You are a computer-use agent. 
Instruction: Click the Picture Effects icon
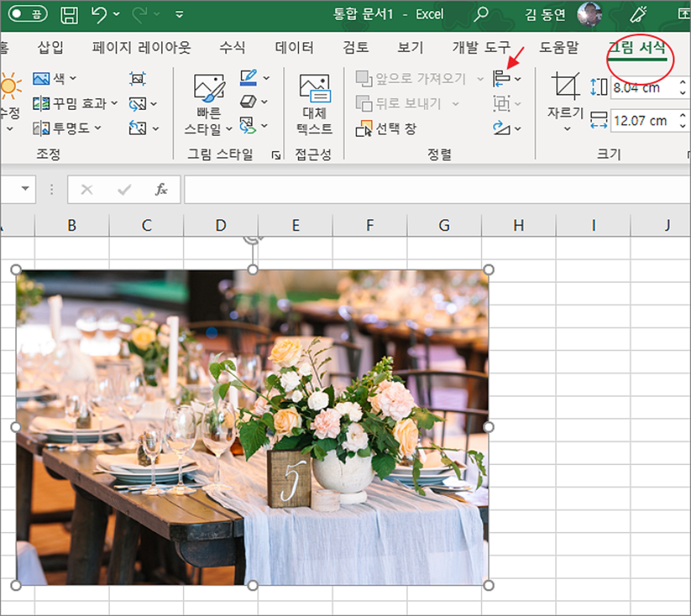click(x=248, y=102)
